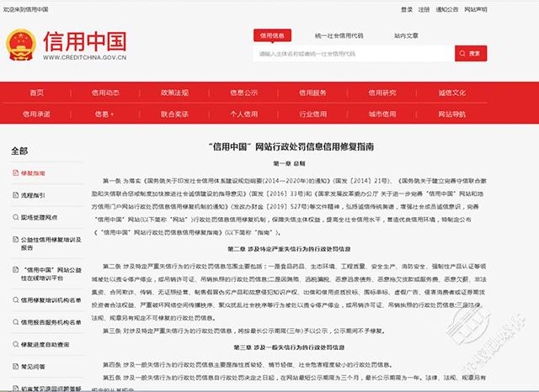Click the document icon beside 修复指南
The width and height of the screenshot is (539, 392).
15,172
